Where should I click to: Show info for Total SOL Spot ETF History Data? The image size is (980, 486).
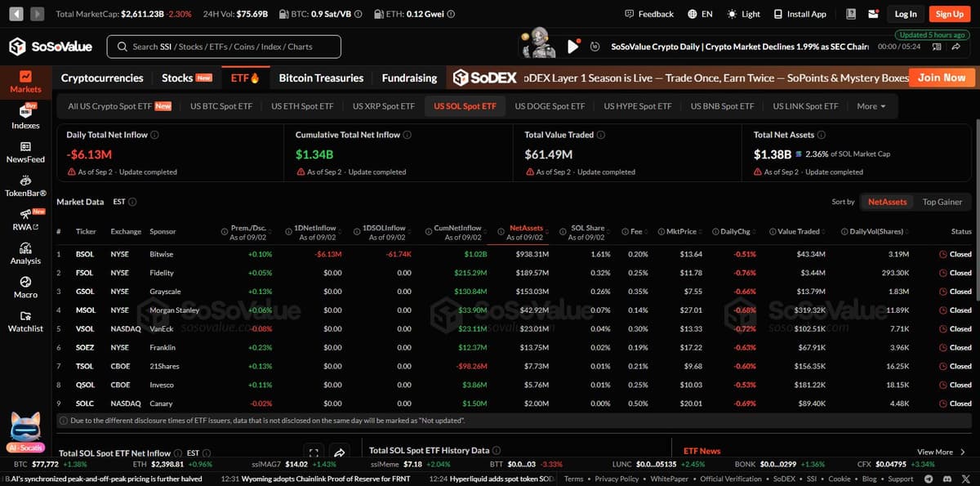click(497, 450)
